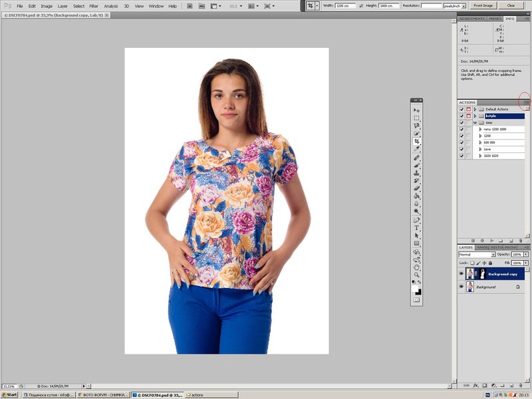The width and height of the screenshot is (532, 399).
Task: Click the Front Image button
Action: (483, 5)
